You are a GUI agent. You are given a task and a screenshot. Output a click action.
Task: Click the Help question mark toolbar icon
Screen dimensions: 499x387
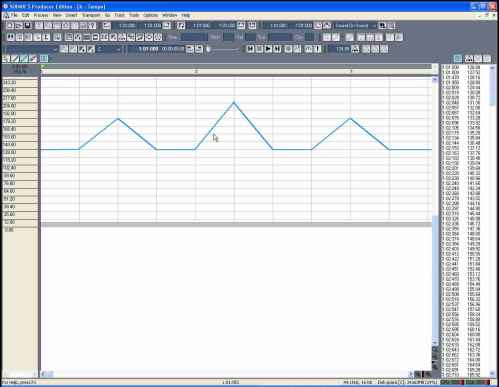tap(92, 26)
